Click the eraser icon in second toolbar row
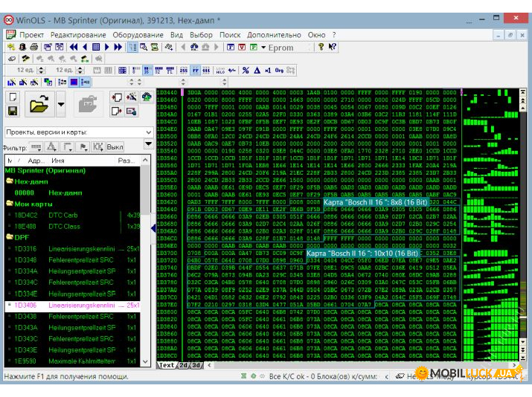Viewport: 532px width, 397px height. 12,59
